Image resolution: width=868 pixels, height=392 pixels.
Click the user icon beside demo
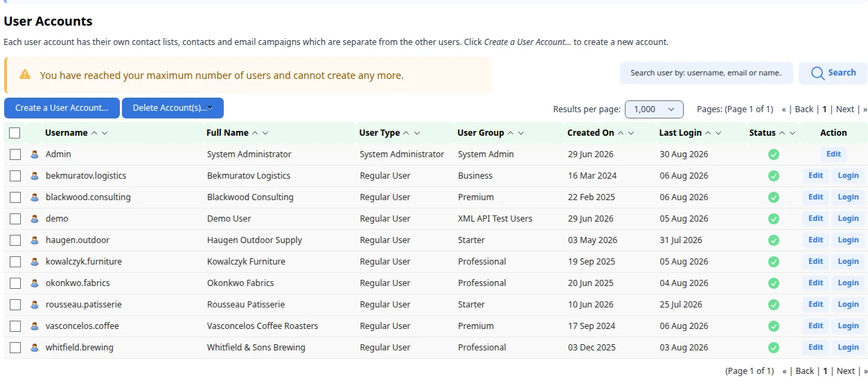35,219
